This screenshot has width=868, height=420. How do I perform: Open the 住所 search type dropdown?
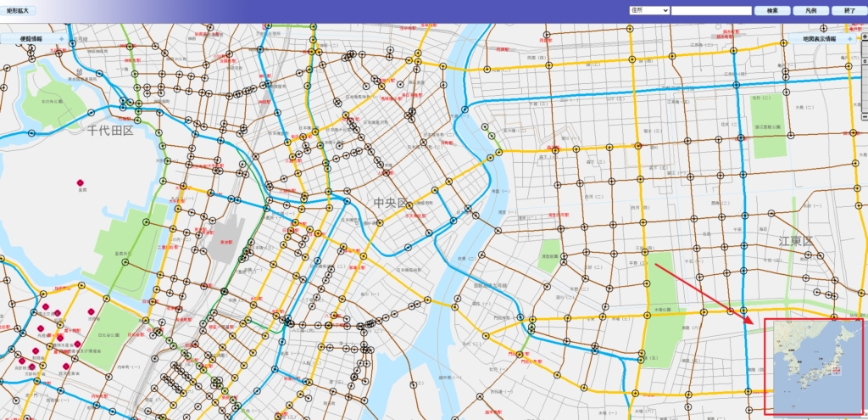(x=648, y=10)
